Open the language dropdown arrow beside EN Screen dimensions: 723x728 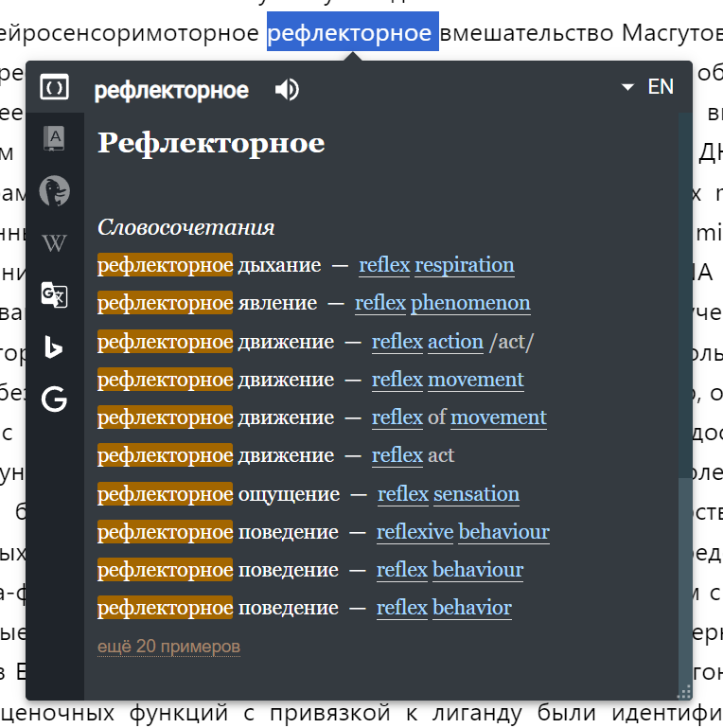click(627, 87)
